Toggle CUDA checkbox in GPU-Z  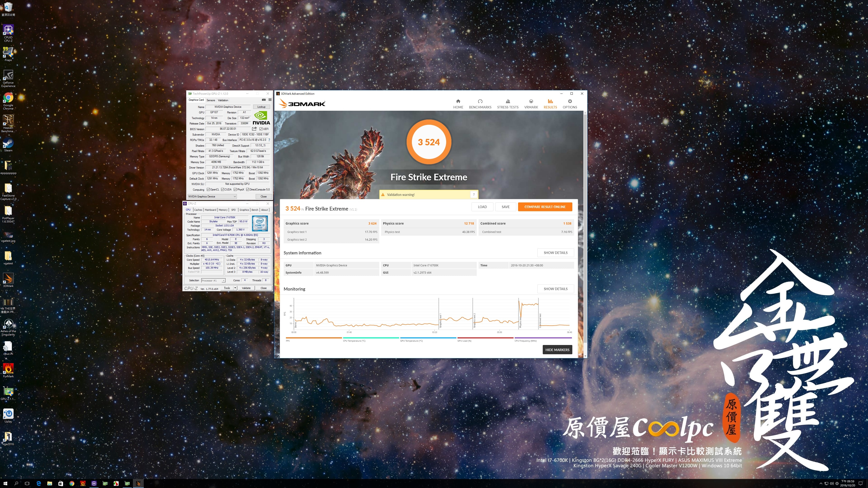coord(222,189)
